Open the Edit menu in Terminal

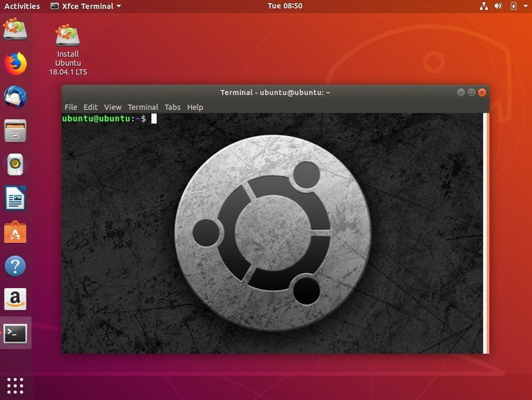(91, 107)
